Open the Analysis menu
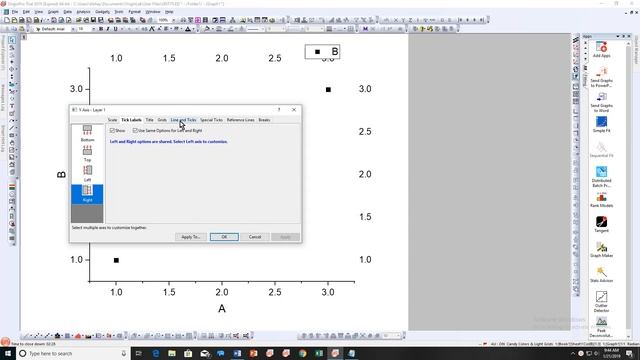The width and height of the screenshot is (640, 360). pyautogui.click(x=83, y=12)
